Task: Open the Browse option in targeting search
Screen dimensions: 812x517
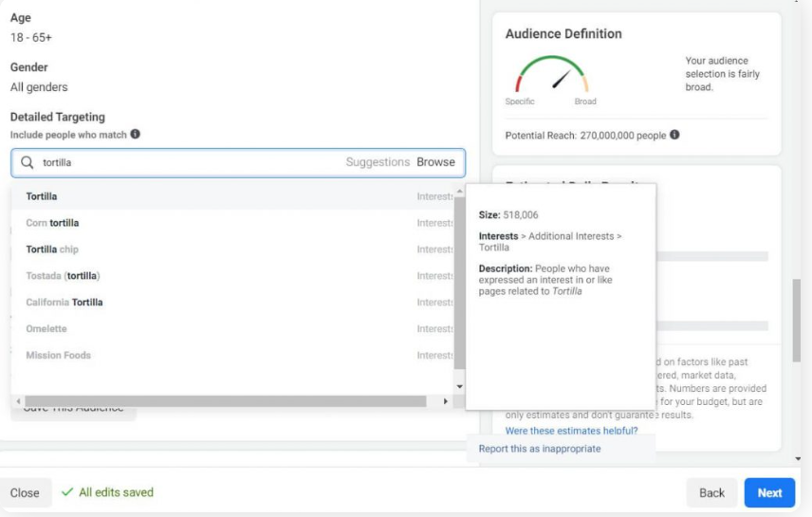Action: point(436,162)
